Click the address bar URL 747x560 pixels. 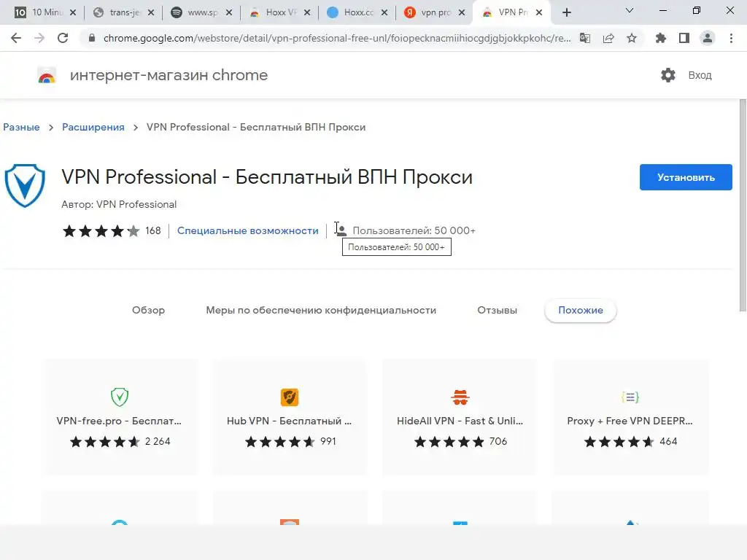[x=337, y=38]
